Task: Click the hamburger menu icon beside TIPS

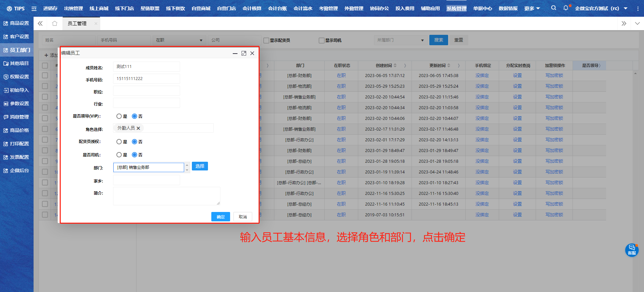Action: point(34,8)
